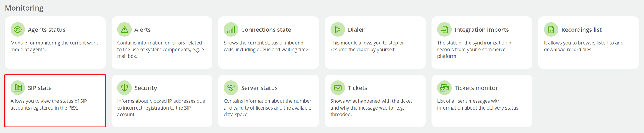Viewport: 644px width, 133px height.
Task: Open the Alerts module title
Action: [x=142, y=30]
